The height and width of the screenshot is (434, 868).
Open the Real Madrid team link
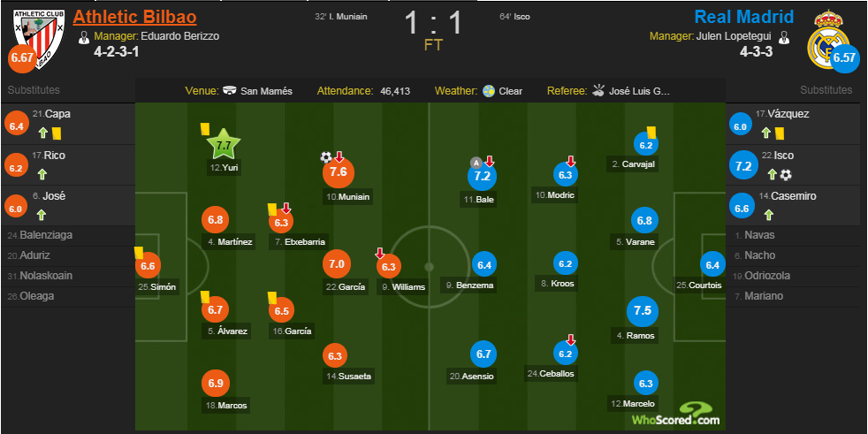point(744,17)
